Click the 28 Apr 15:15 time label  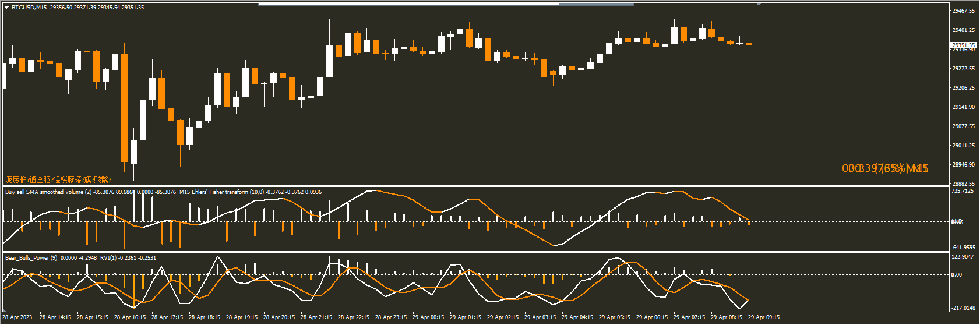pos(93,318)
